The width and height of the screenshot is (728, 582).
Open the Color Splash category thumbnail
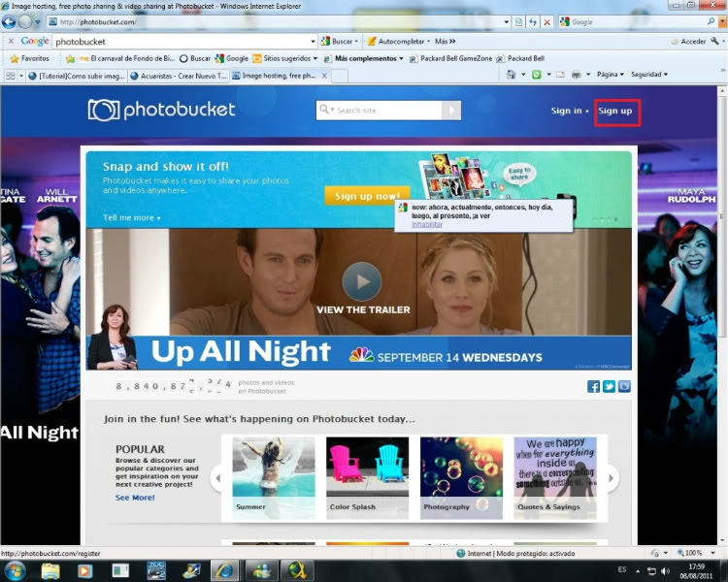[367, 477]
